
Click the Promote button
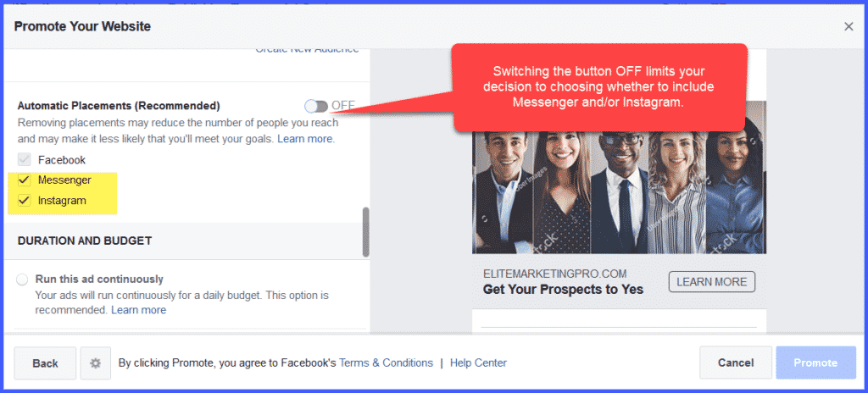[815, 363]
